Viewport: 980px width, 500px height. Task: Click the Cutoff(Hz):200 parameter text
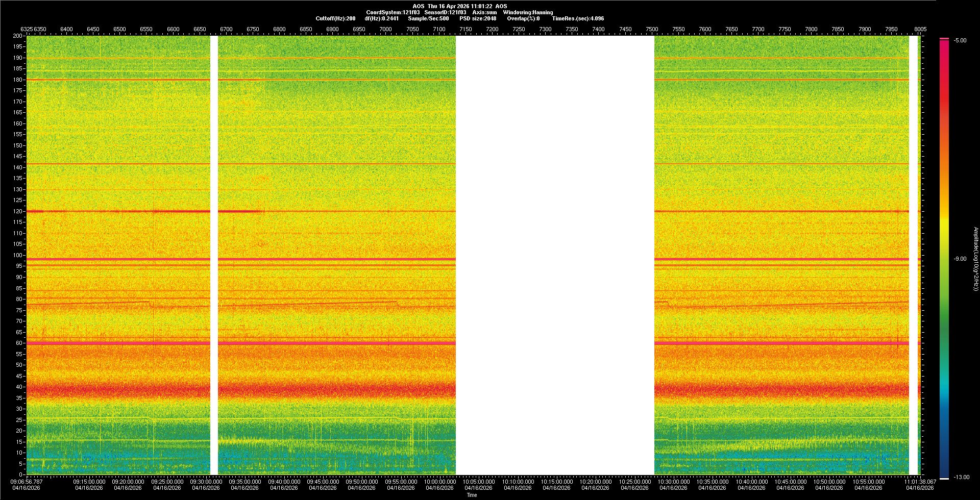click(x=335, y=18)
